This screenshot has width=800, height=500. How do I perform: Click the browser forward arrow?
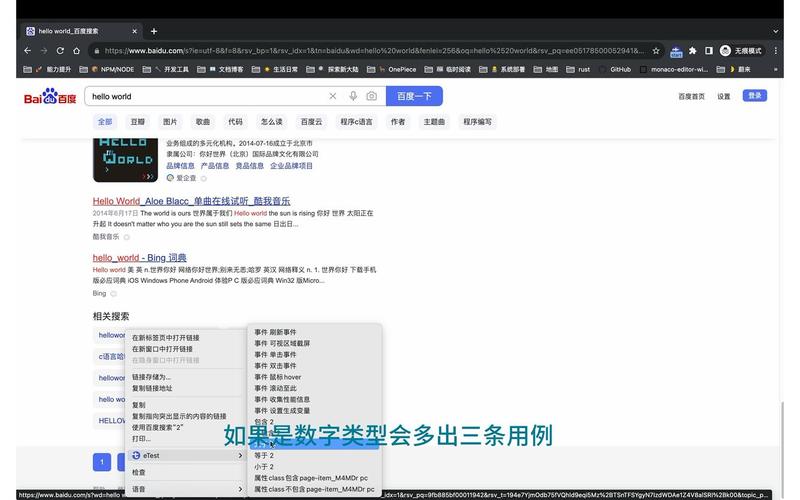click(44, 51)
